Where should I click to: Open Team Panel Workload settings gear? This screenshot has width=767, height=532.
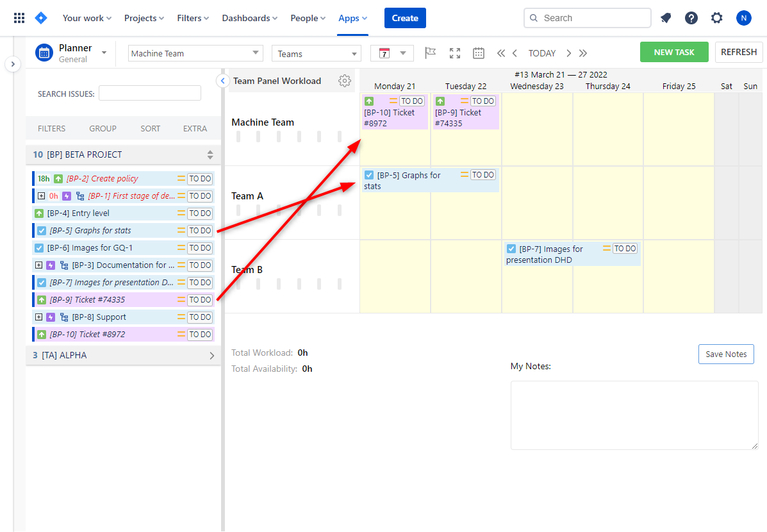point(345,81)
